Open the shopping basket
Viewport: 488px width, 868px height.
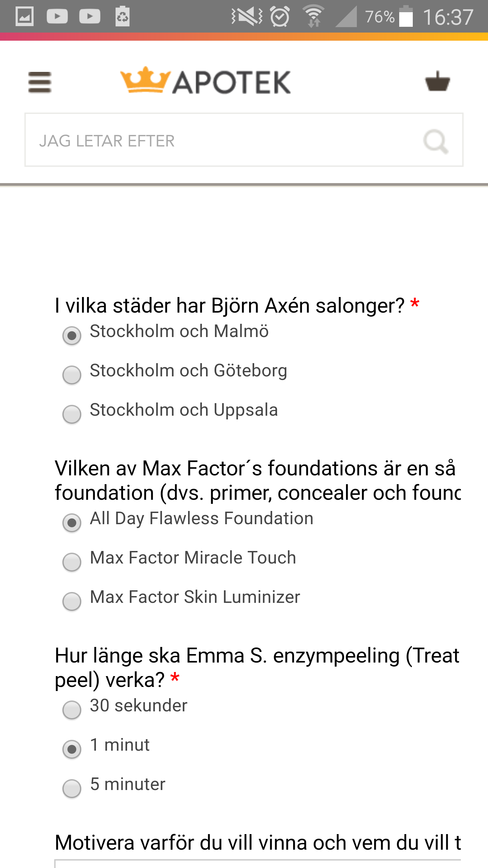tap(438, 81)
